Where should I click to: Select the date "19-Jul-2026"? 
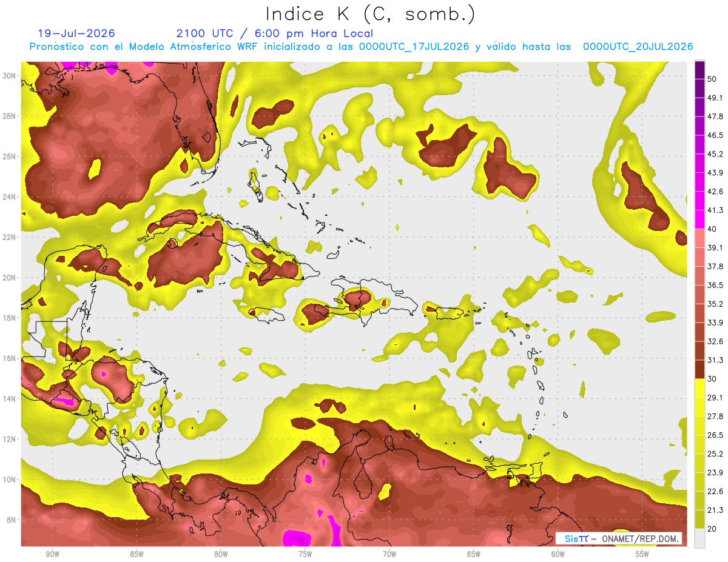(76, 33)
